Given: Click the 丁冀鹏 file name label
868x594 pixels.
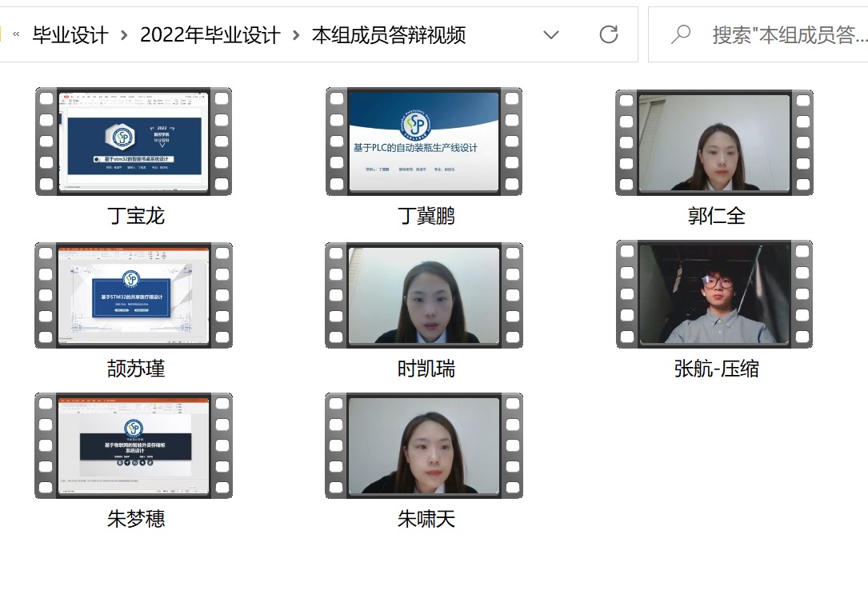Looking at the screenshot, I should (x=426, y=216).
